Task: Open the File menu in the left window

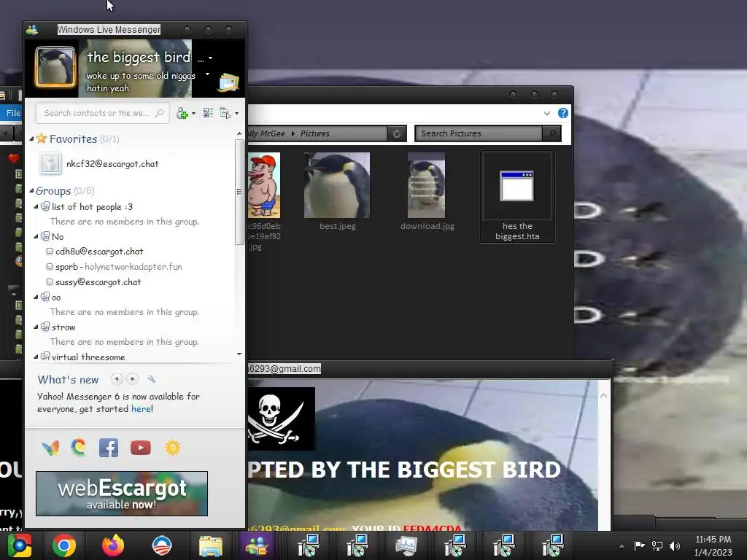Action: [13, 113]
